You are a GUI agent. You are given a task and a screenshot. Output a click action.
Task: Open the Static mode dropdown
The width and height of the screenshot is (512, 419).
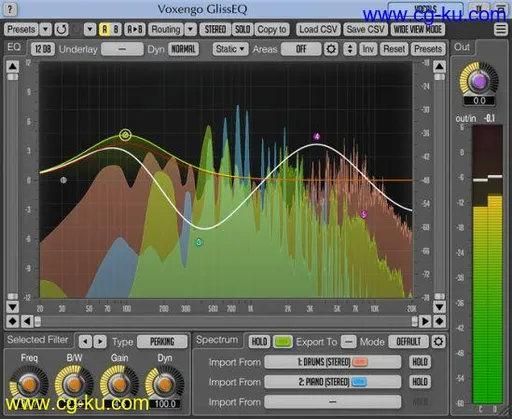230,49
